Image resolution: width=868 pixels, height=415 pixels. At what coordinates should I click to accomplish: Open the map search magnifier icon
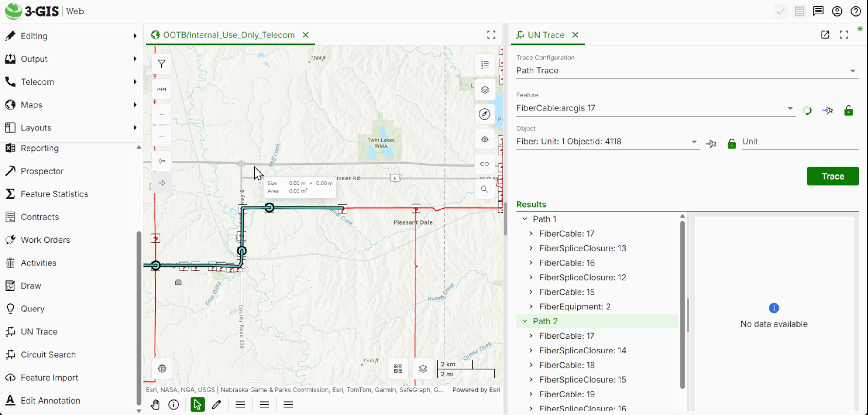(484, 189)
